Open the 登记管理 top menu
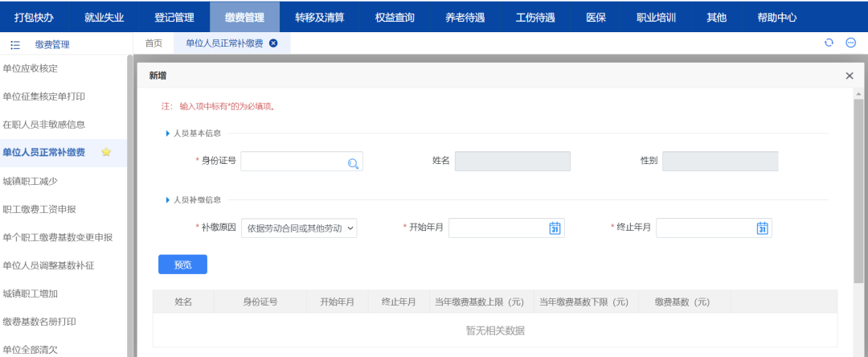This screenshot has height=357, width=868. point(174,17)
